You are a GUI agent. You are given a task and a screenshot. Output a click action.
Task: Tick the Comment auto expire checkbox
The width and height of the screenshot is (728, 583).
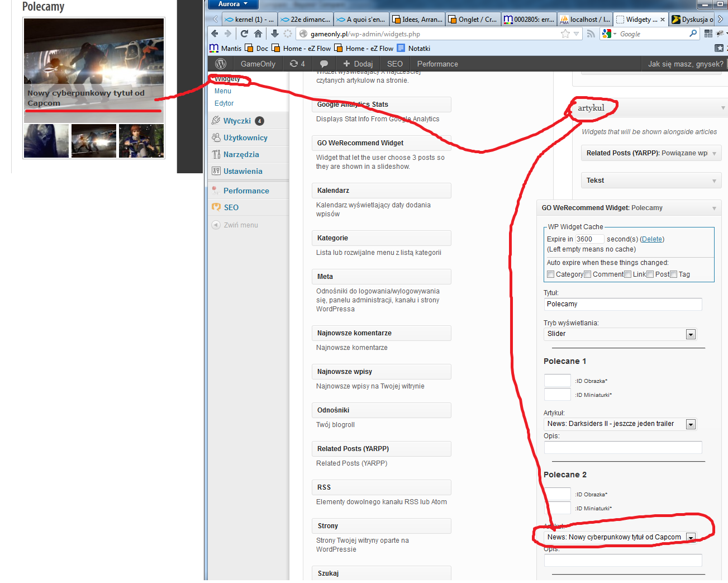(588, 274)
